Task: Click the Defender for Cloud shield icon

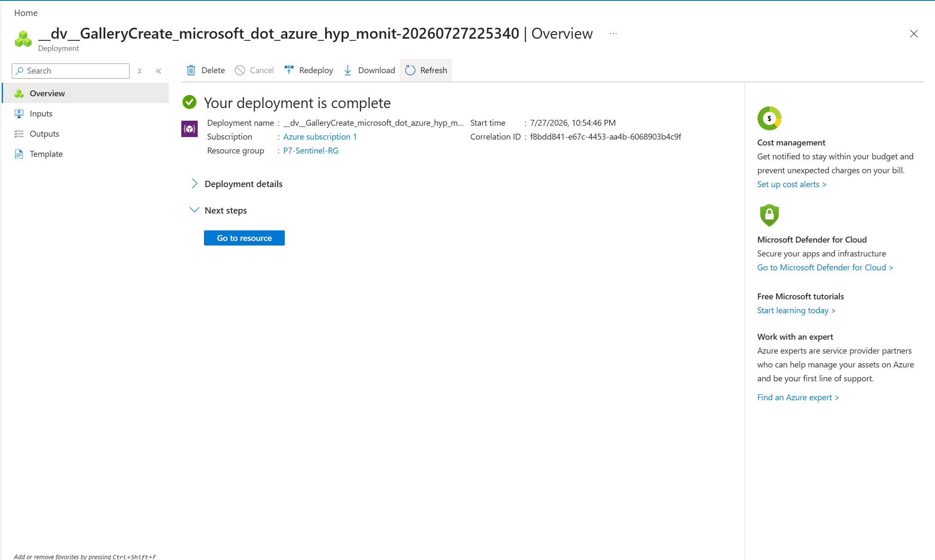Action: click(769, 215)
